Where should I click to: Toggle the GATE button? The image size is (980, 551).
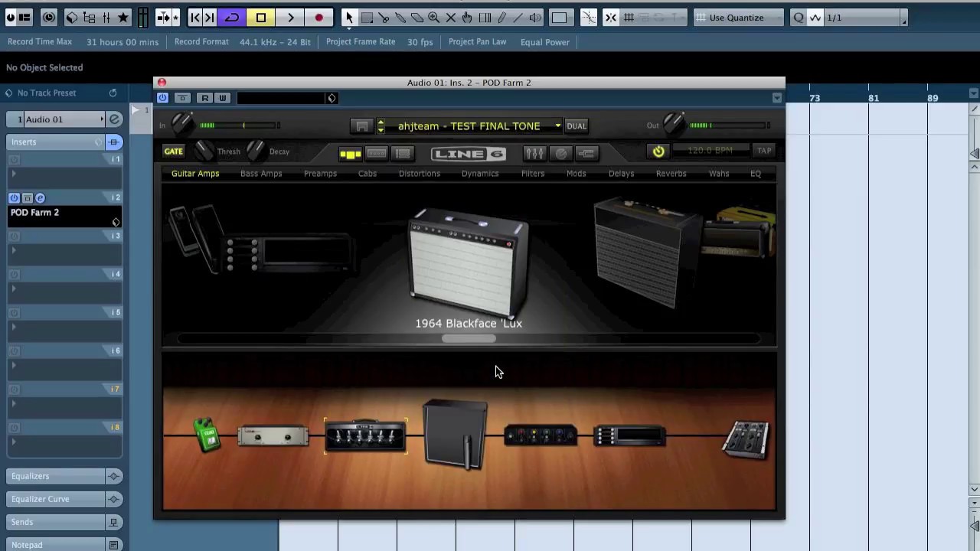point(174,152)
